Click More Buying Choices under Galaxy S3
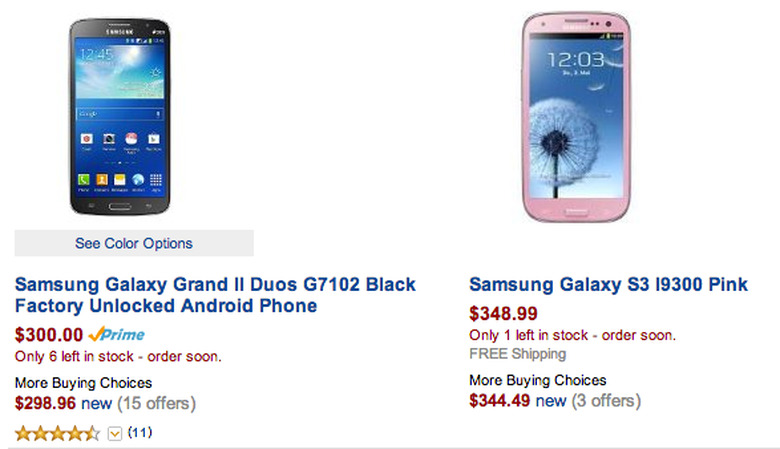This screenshot has height=449, width=780. tap(537, 380)
